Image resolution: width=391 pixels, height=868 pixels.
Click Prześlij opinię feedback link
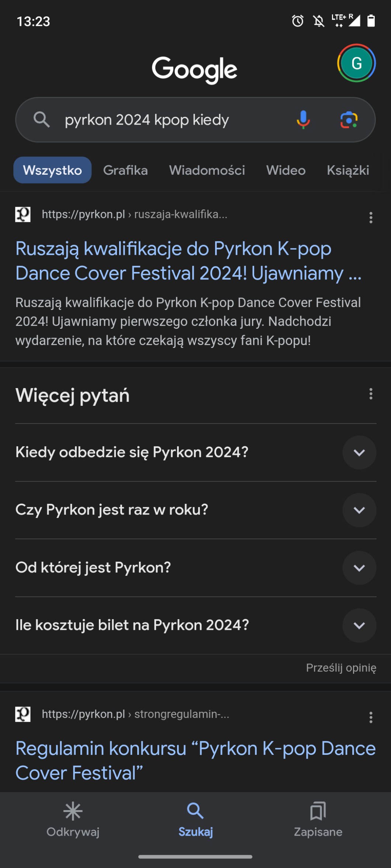[x=341, y=668]
